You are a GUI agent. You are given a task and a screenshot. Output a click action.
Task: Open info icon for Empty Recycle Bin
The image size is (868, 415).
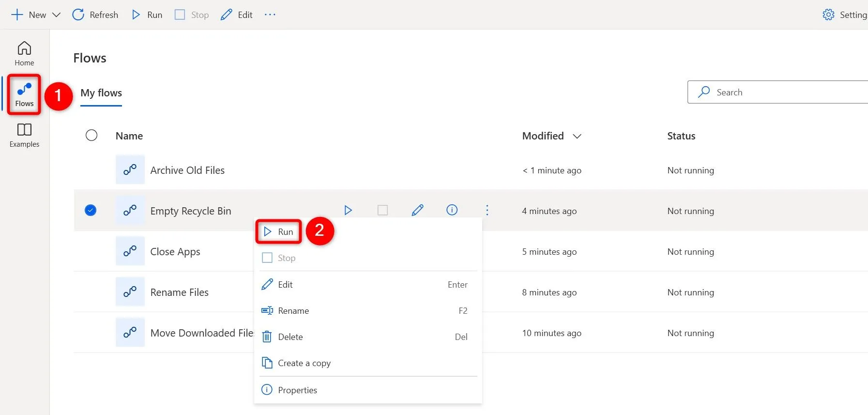(452, 210)
